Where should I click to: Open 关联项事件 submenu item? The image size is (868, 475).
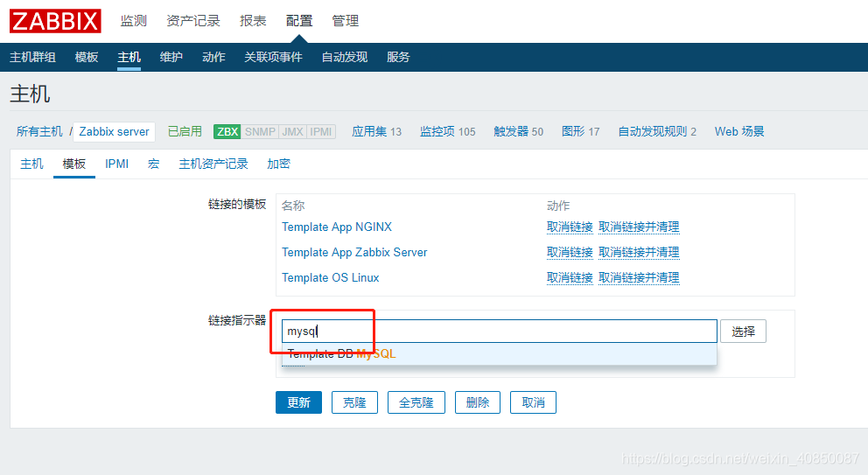tap(274, 57)
